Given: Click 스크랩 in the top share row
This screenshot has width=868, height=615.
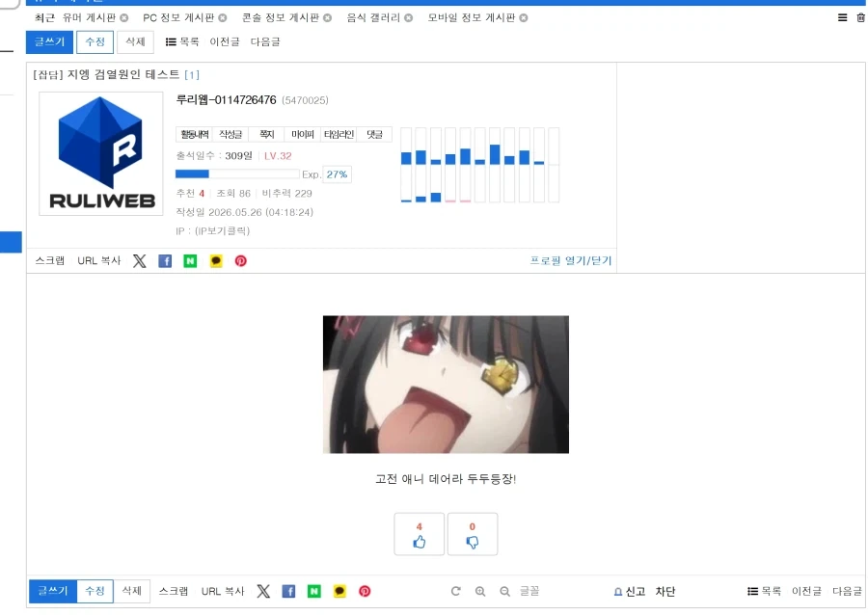Looking at the screenshot, I should (50, 260).
